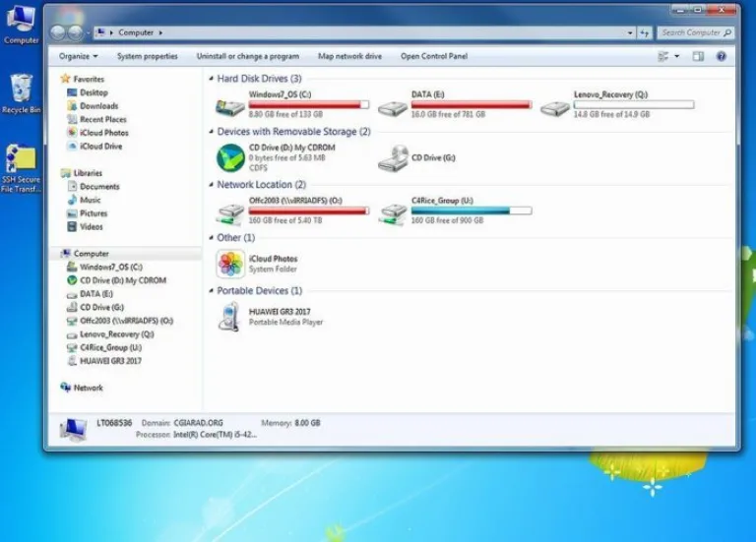Open the Organize dropdown menu
Viewport: 756px width, 542px height.
tap(78, 56)
